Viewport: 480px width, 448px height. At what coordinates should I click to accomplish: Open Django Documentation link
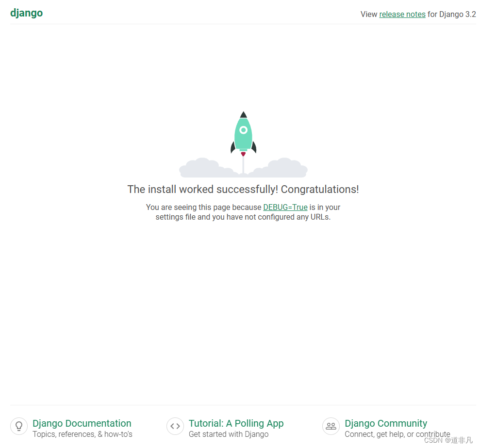point(82,423)
